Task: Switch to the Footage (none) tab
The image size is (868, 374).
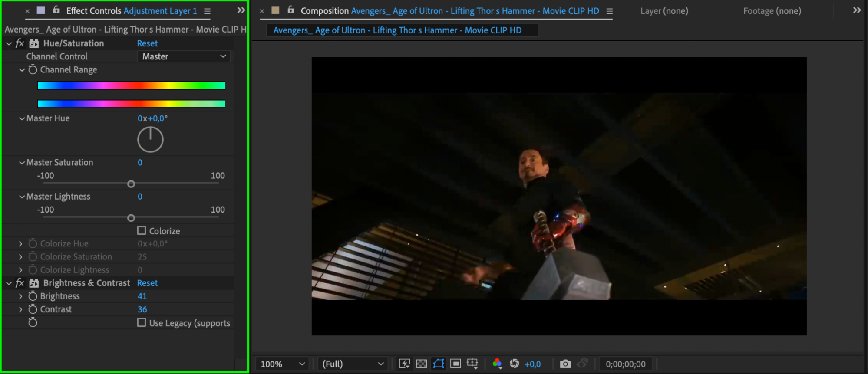Action: [x=772, y=11]
